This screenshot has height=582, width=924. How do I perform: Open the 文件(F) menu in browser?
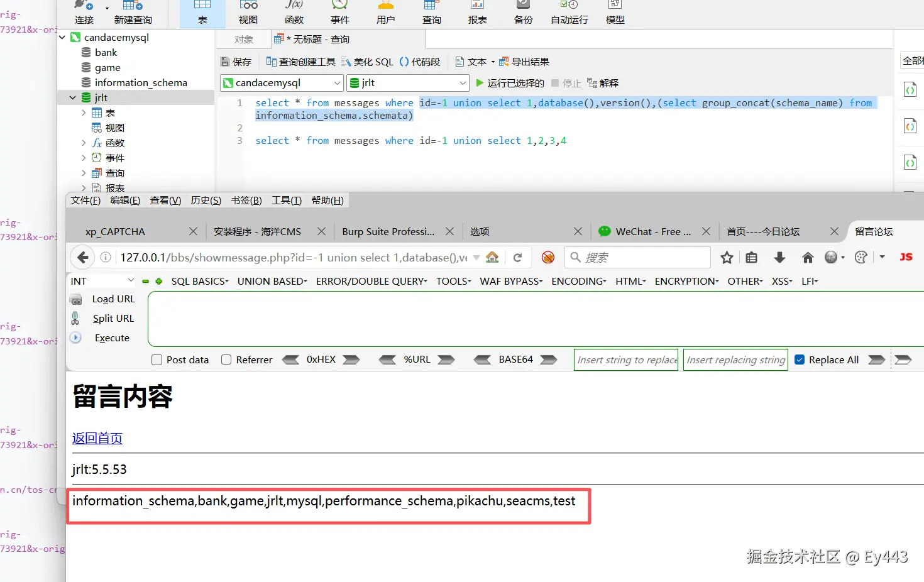click(85, 200)
